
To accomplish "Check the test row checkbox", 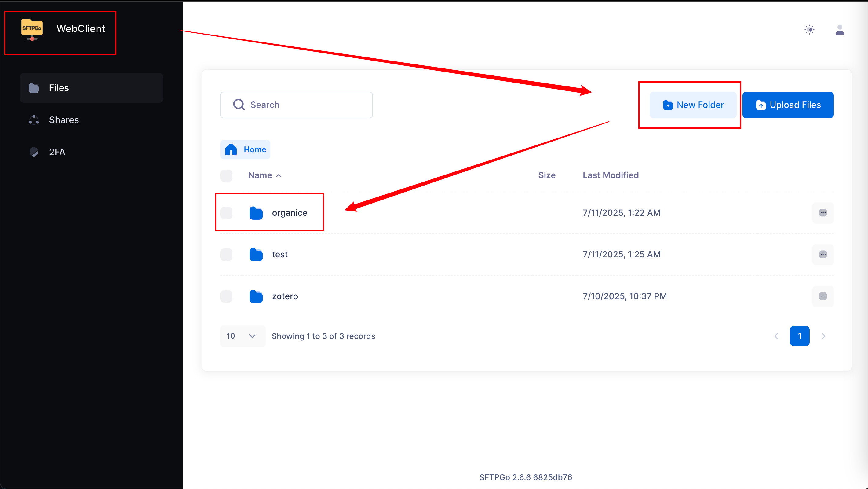I will 226,255.
